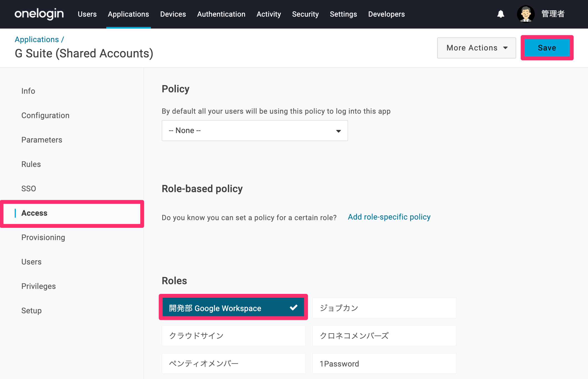Open the Applications top menu

coord(128,14)
